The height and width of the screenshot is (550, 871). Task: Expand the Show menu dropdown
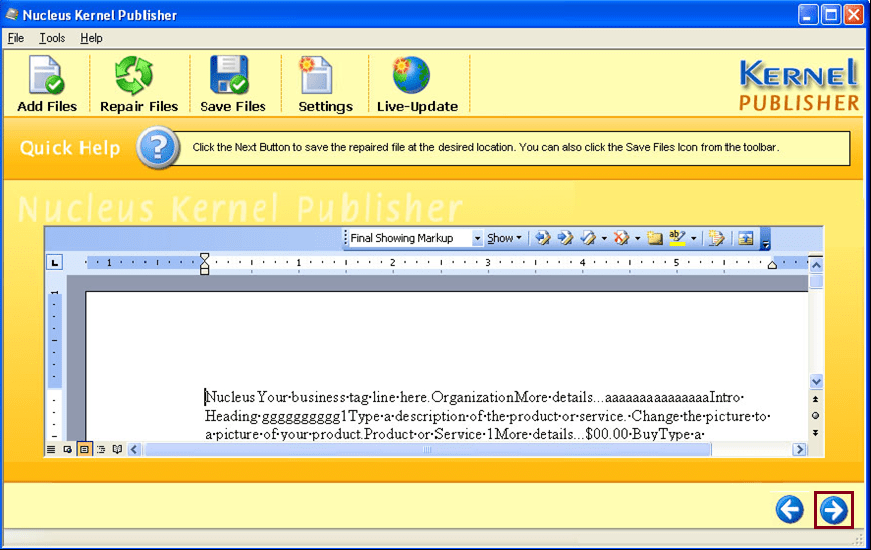pos(504,238)
